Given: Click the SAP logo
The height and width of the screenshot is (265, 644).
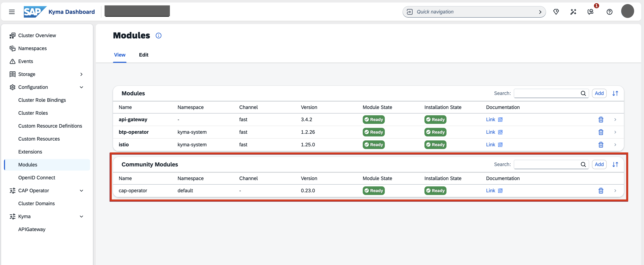Looking at the screenshot, I should coord(35,12).
